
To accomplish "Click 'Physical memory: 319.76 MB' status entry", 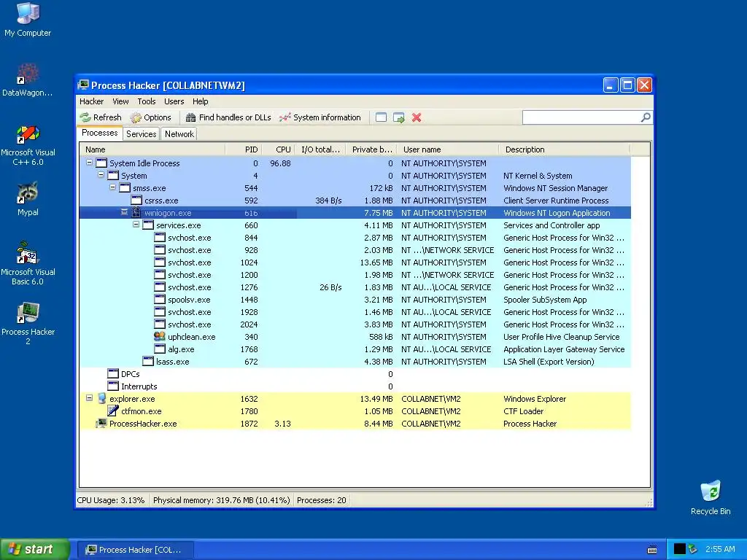I will (221, 500).
